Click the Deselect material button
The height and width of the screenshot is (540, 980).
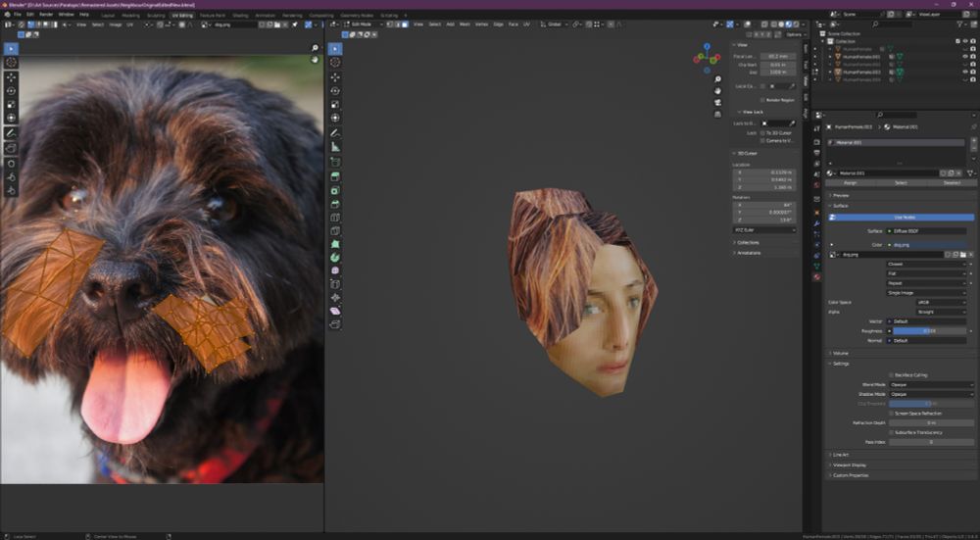[x=952, y=183]
